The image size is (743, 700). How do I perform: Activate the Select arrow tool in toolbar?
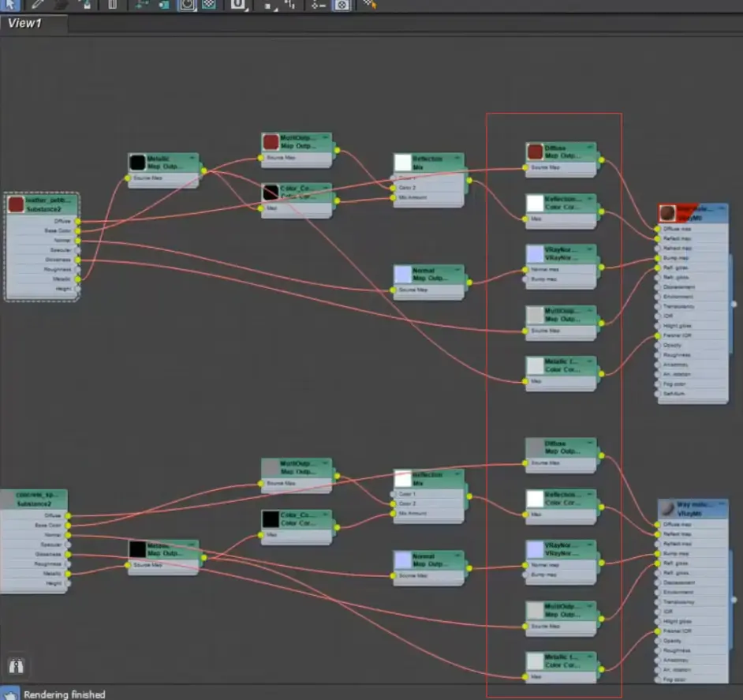click(x=10, y=5)
